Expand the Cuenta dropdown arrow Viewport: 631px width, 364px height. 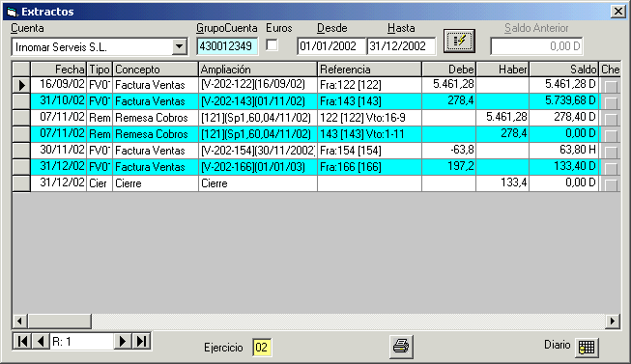179,46
